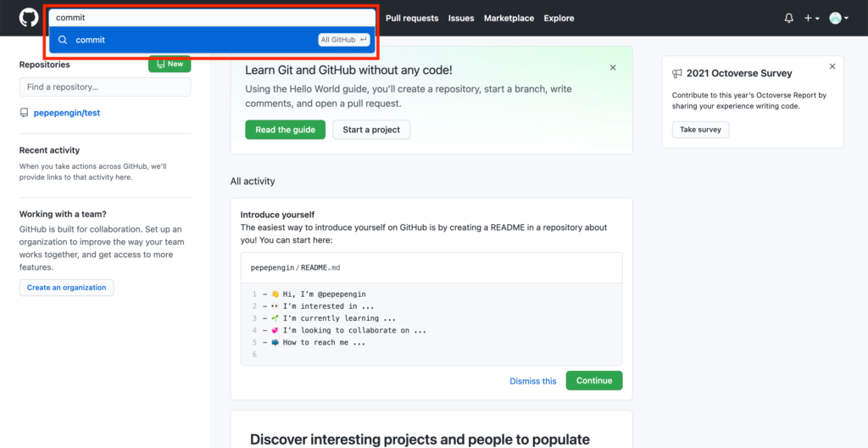Select the All GitHub search scope

(344, 40)
